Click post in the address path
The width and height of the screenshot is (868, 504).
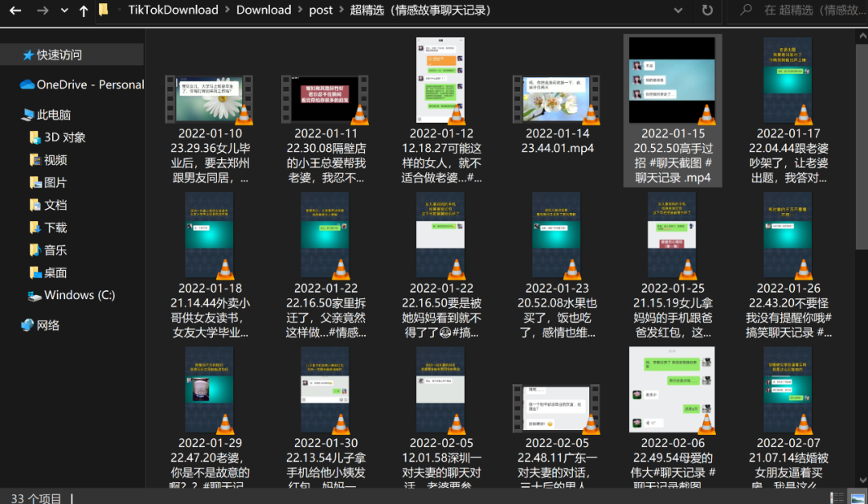(321, 10)
